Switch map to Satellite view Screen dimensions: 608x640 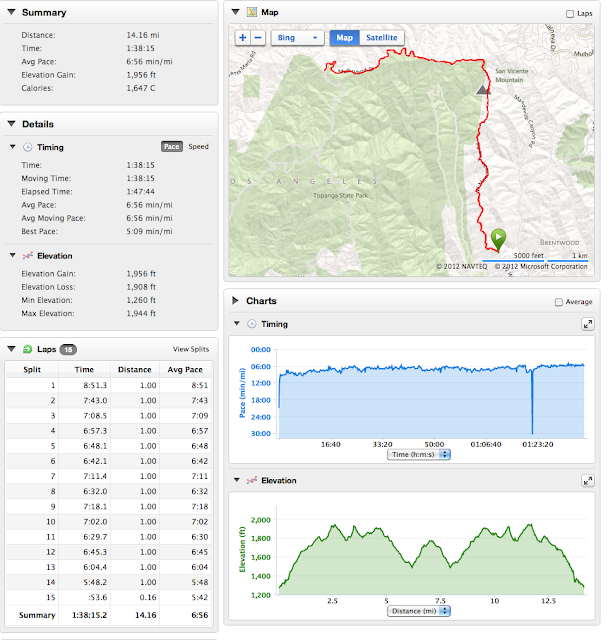click(381, 38)
